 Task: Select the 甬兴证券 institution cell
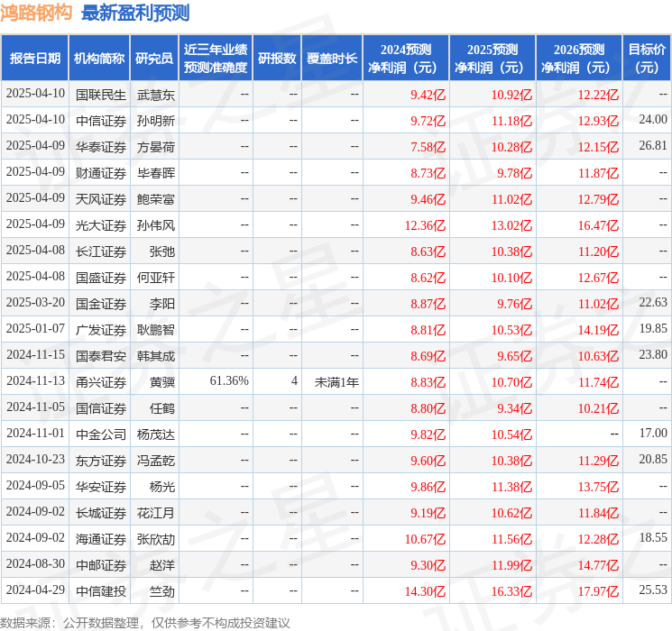pyautogui.click(x=101, y=382)
